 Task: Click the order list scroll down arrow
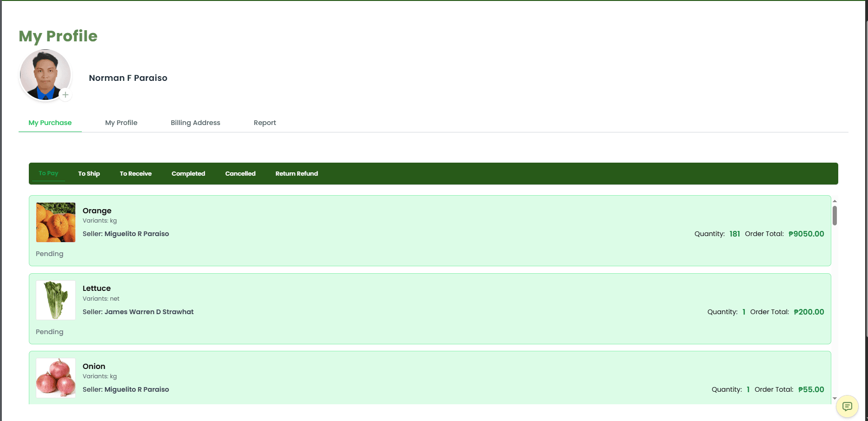coord(835,398)
